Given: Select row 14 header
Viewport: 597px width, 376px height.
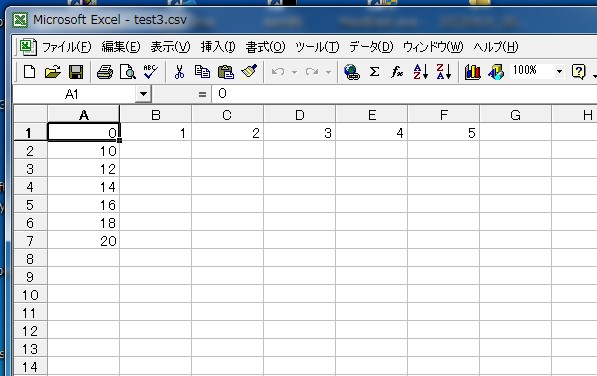Looking at the screenshot, I should click(30, 366).
